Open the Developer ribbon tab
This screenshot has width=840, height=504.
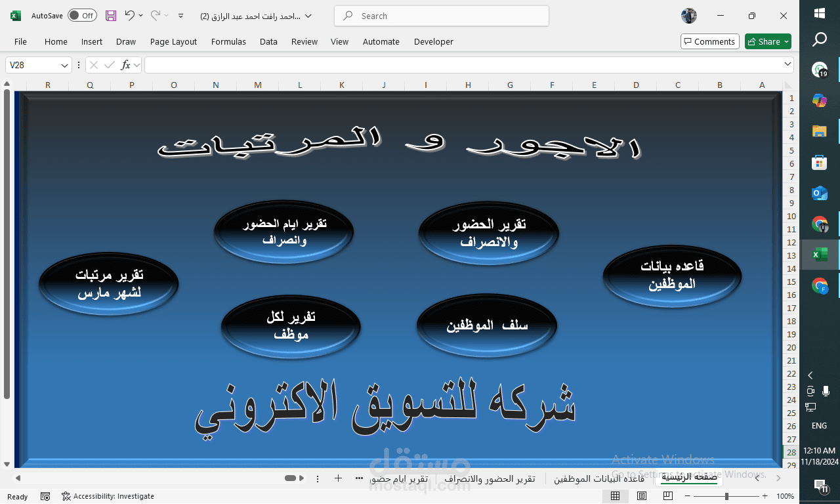coord(434,41)
